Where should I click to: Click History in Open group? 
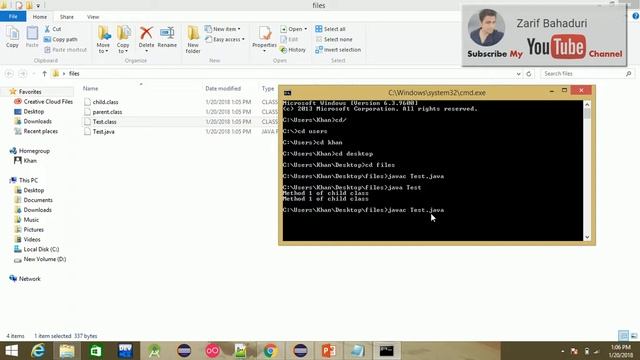click(x=293, y=49)
